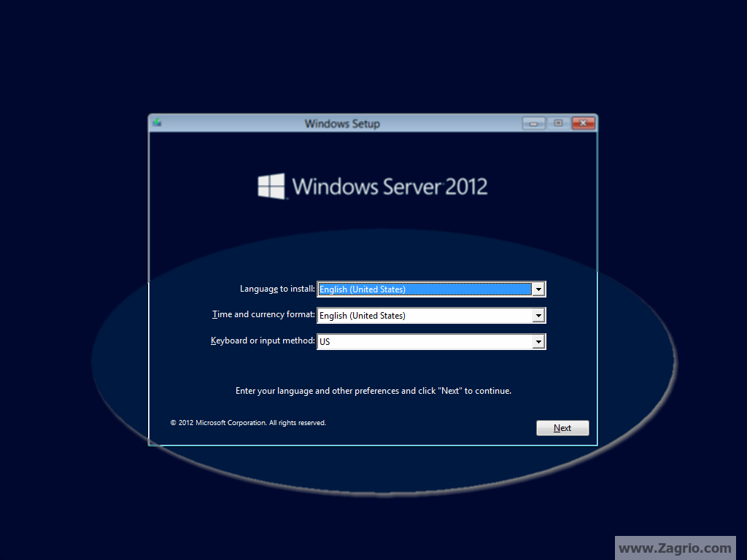Open the Language to install dropdown arrow
The height and width of the screenshot is (560, 747).
[x=538, y=289]
